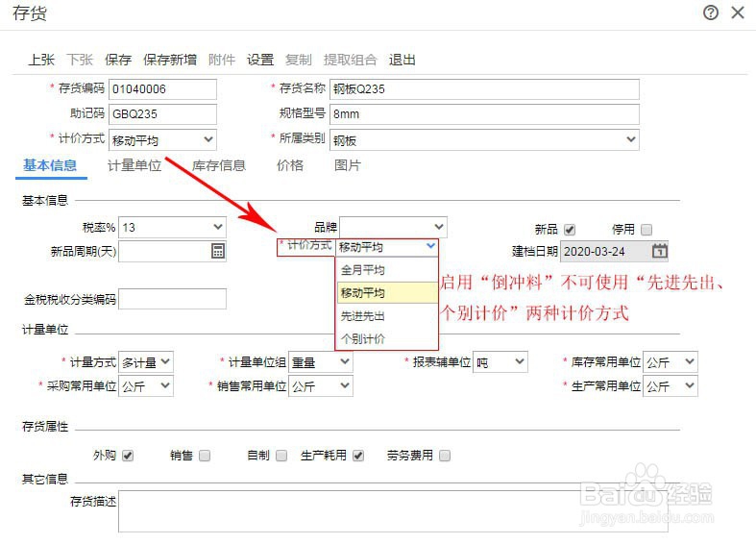Image resolution: width=756 pixels, height=544 pixels.
Task: Expand the top 计价方式 dropdown beside 存货编码
Action: 162,140
